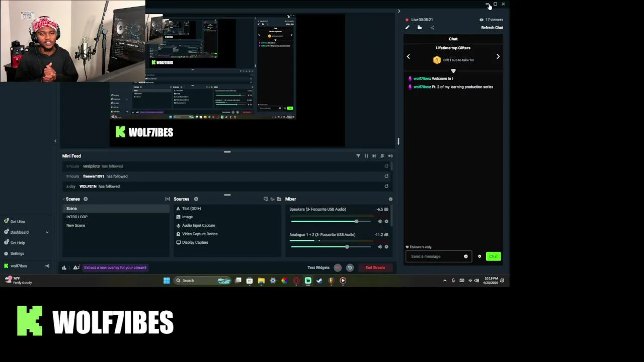Collapse Lifetime top Gifters panel

tap(453, 71)
